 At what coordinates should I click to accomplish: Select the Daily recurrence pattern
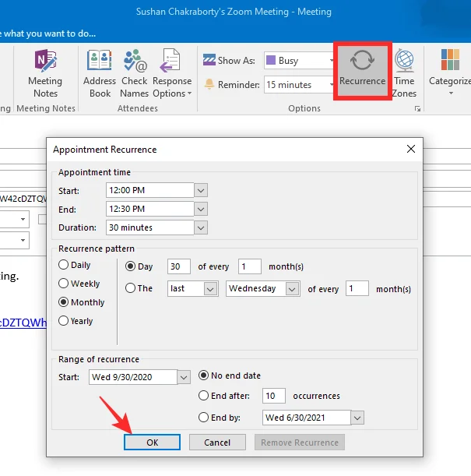pos(64,265)
